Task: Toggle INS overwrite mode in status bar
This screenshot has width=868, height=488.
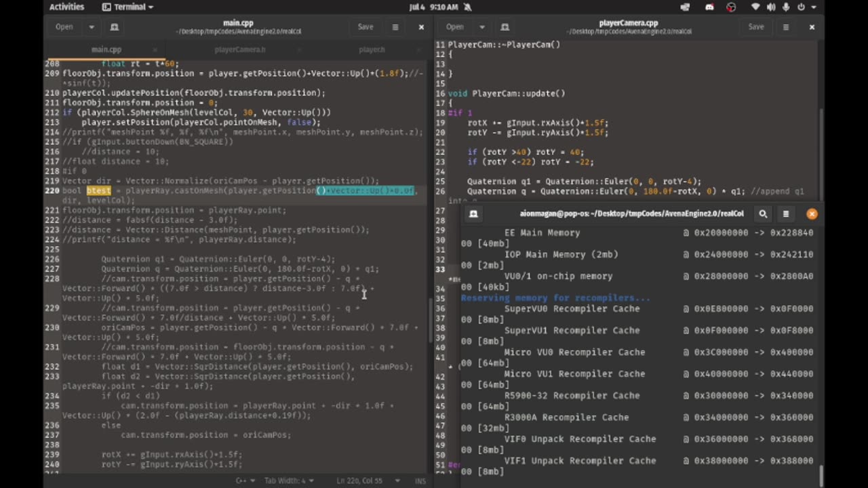Action: [420, 481]
